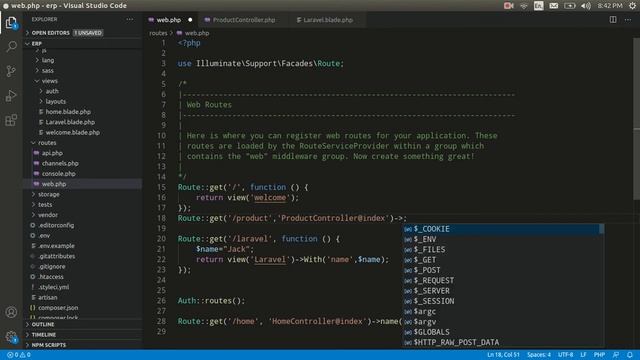This screenshot has width=640, height=360.
Task: Click the screen recording icon in top bar
Action: click(509, 6)
